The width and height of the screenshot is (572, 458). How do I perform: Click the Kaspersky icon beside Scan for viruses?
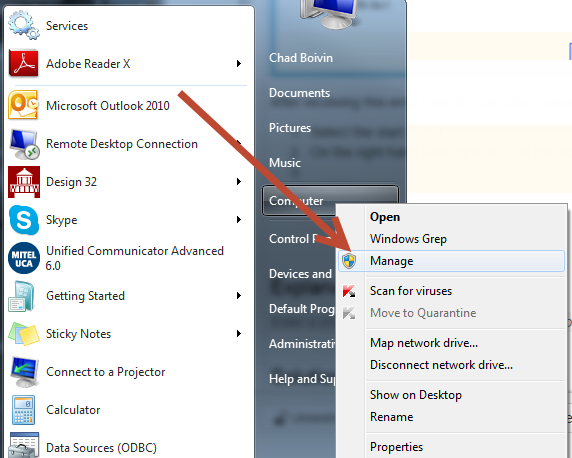[349, 291]
